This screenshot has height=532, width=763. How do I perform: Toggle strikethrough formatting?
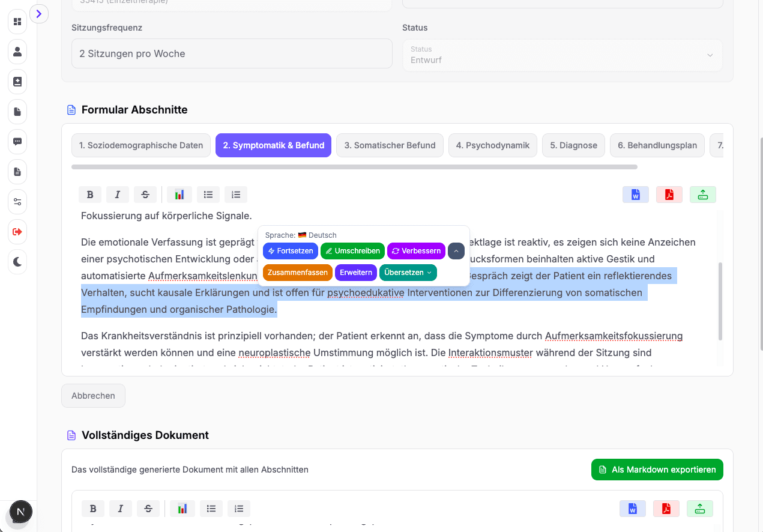point(145,194)
